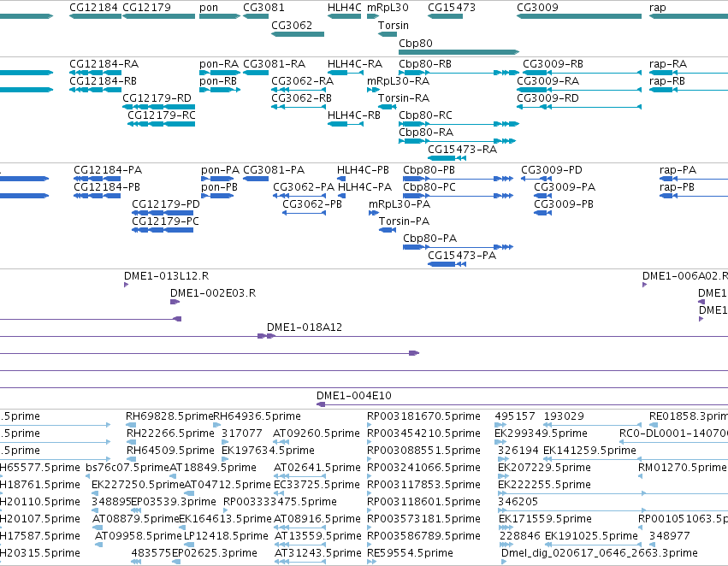This screenshot has width=728, height=566.
Task: Select the rap gene label
Action: click(658, 8)
